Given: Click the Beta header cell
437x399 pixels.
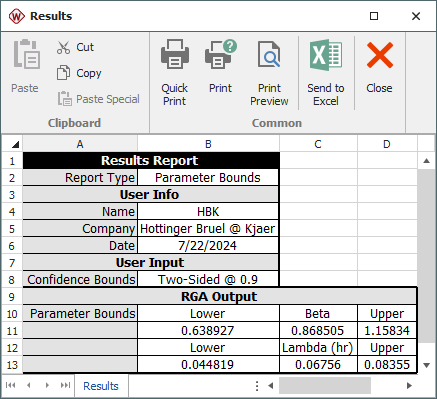Looking at the screenshot, I should pyautogui.click(x=318, y=314).
